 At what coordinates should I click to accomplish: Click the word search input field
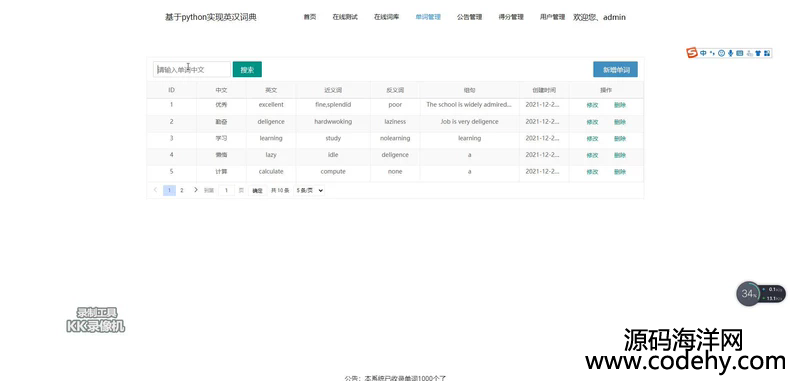pos(191,70)
